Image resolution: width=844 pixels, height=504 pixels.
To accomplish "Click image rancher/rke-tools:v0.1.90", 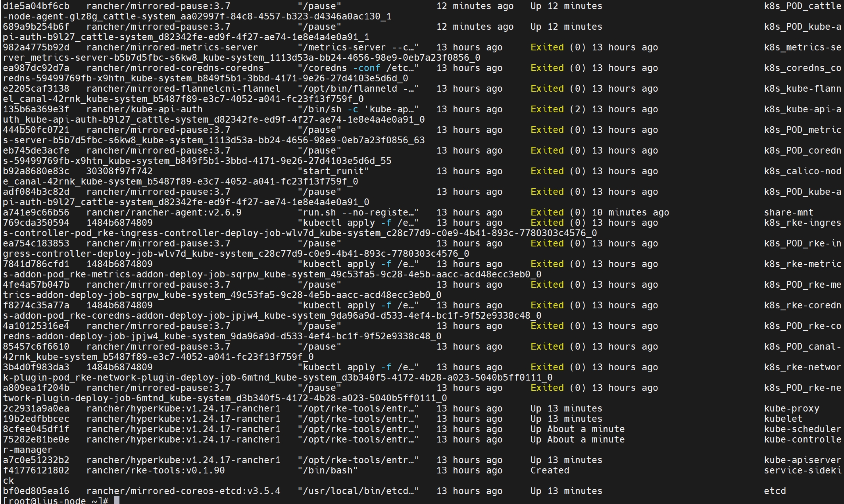I will coord(156,471).
